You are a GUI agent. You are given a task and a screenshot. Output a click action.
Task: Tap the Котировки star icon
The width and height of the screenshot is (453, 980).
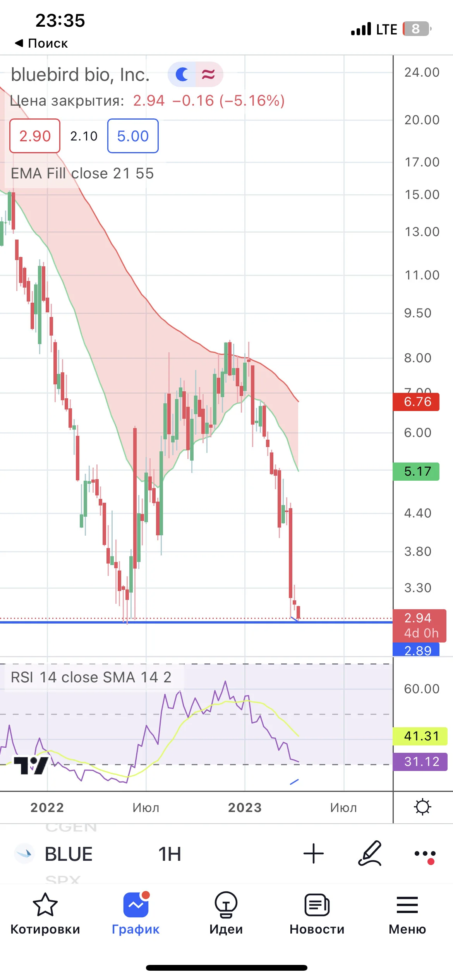pyautogui.click(x=45, y=905)
